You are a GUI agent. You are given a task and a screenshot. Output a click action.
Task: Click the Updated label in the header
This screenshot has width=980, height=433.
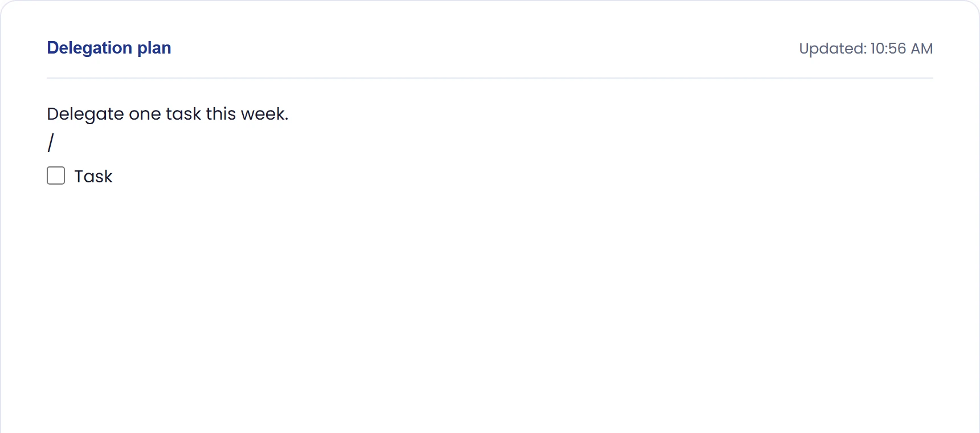[x=832, y=48]
